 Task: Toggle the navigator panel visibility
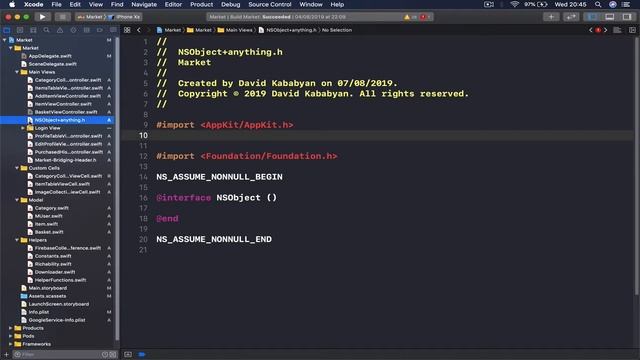click(592, 17)
